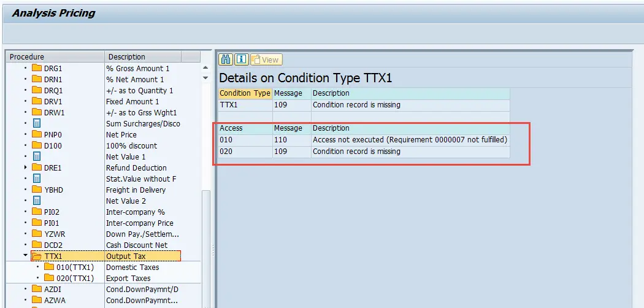Select the DRV1 folder icon
This screenshot has width=644, height=308.
click(x=37, y=101)
